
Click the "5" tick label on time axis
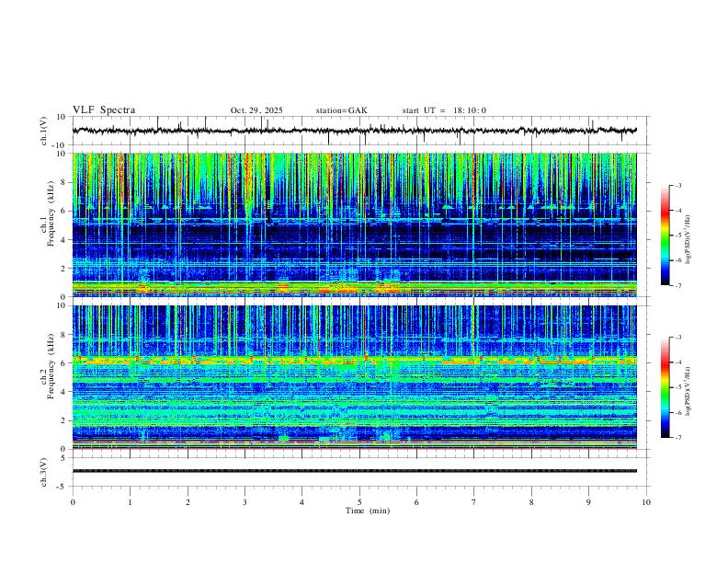(x=359, y=502)
